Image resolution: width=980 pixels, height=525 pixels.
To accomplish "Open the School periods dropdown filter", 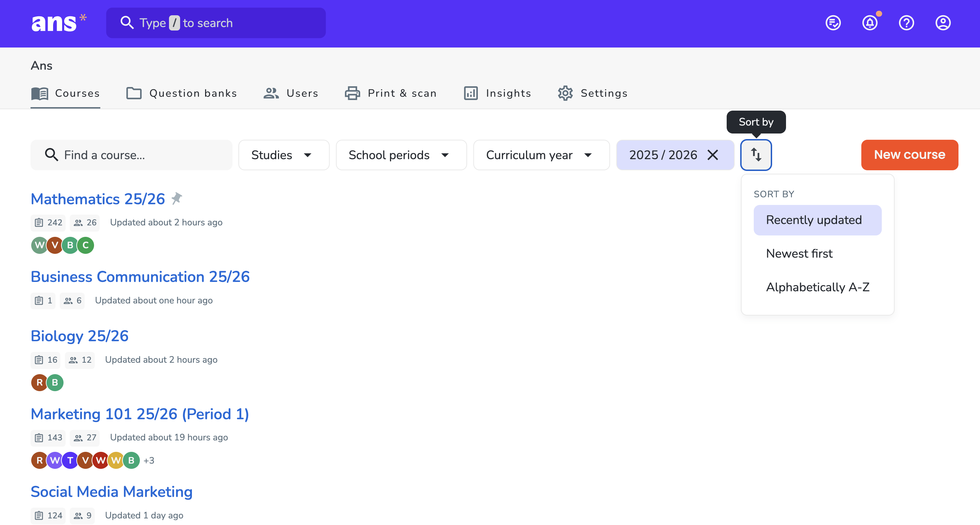I will pos(401,155).
